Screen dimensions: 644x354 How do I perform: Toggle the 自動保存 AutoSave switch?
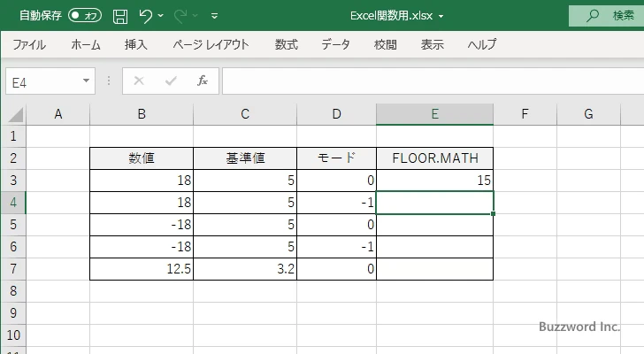click(85, 16)
